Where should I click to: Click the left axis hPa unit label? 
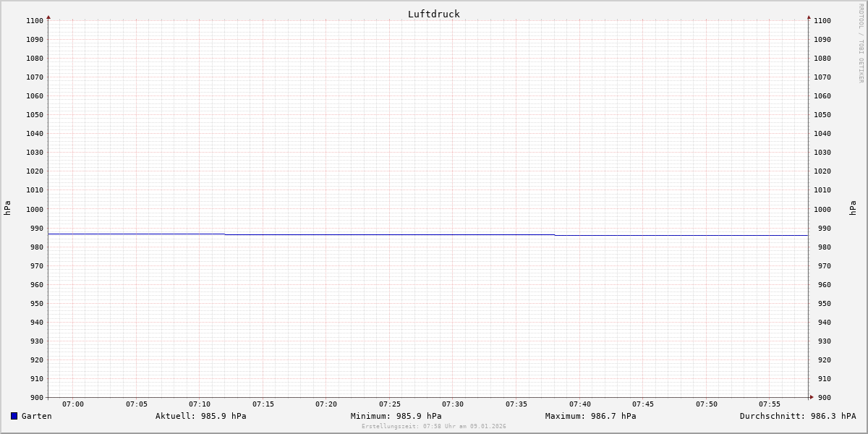(7, 208)
